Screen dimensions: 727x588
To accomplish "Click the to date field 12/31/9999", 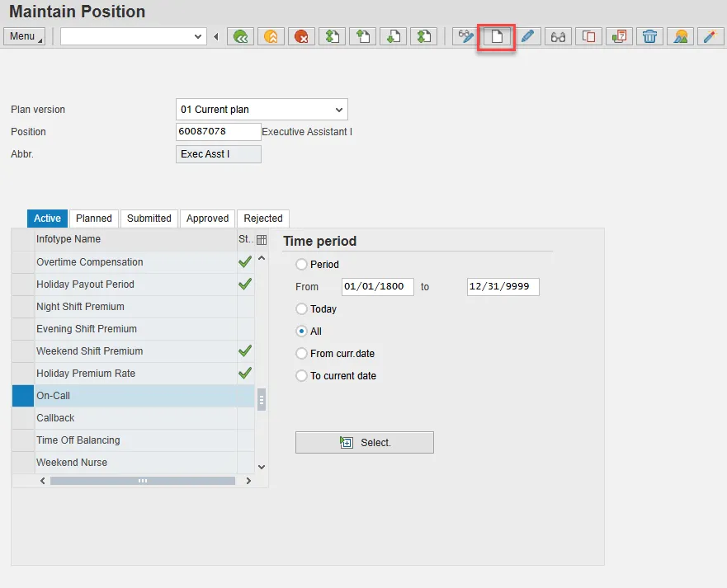I will pyautogui.click(x=503, y=286).
